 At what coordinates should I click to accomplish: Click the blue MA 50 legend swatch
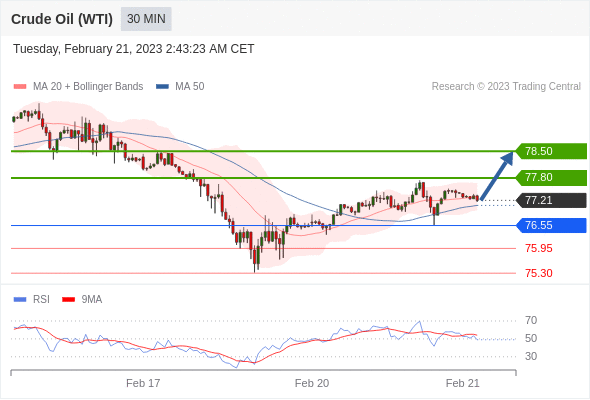tap(162, 87)
